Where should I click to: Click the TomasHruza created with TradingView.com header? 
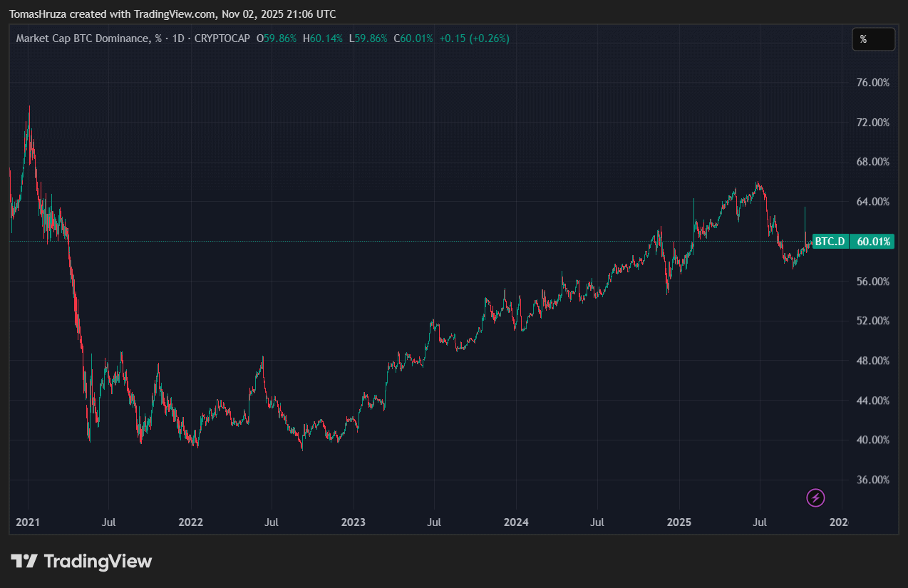[172, 14]
